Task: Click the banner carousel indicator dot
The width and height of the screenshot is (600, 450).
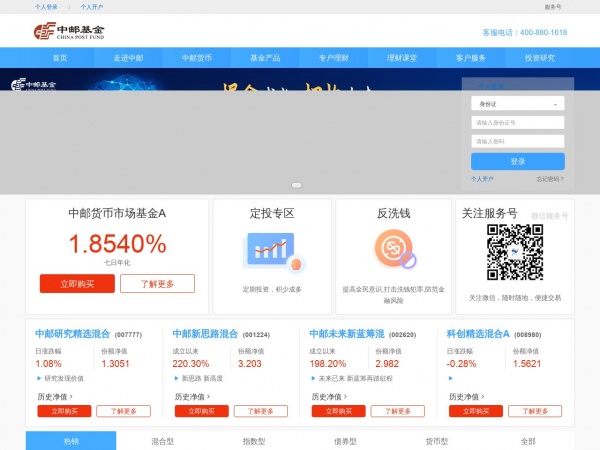Action: pos(297,185)
